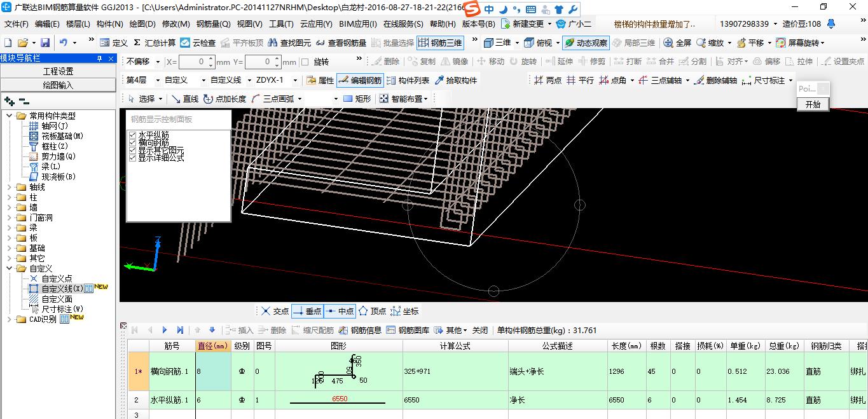Click 关闭 in rebar panel toolbar
This screenshot has width=868, height=419.
click(x=480, y=330)
